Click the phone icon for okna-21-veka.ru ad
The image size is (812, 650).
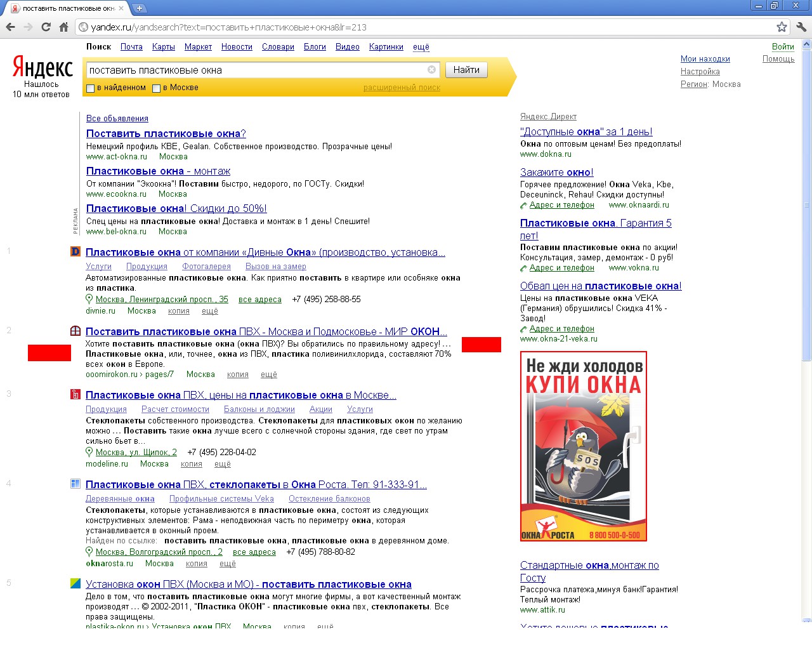523,329
